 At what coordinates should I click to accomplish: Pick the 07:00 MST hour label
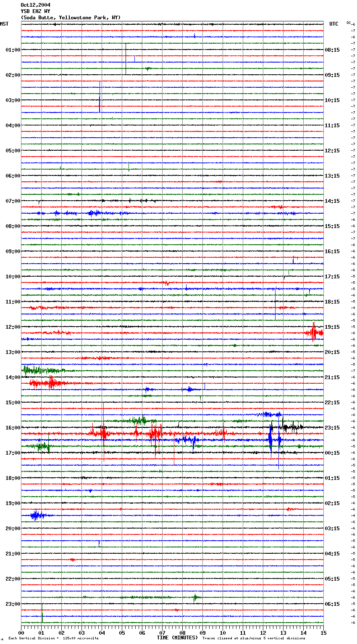[x=13, y=201]
